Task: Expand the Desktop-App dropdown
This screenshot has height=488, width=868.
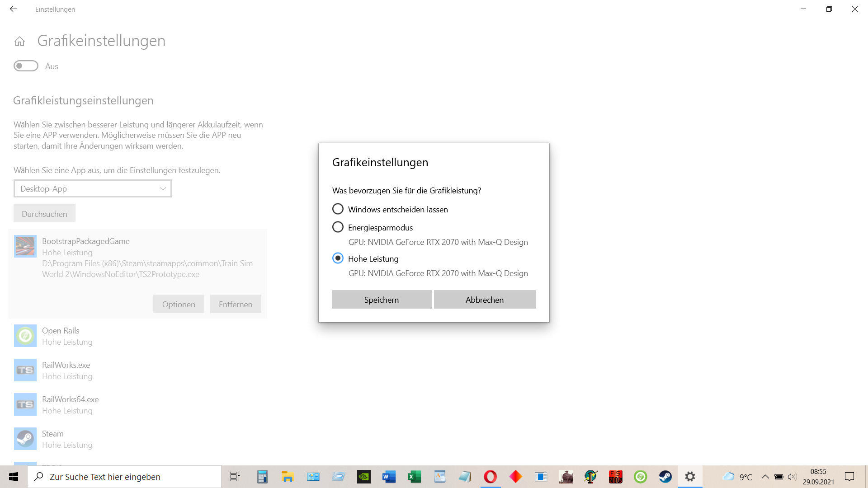Action: [93, 189]
